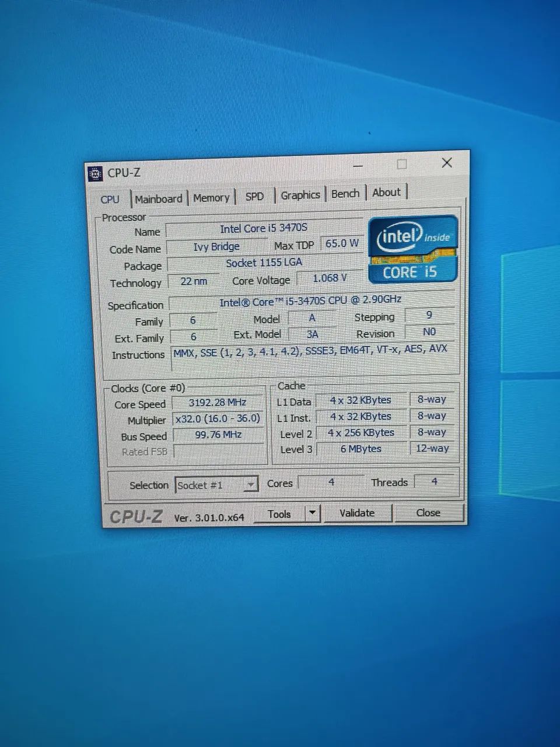Click the Stepping value 9
The width and height of the screenshot is (560, 747).
point(429,315)
